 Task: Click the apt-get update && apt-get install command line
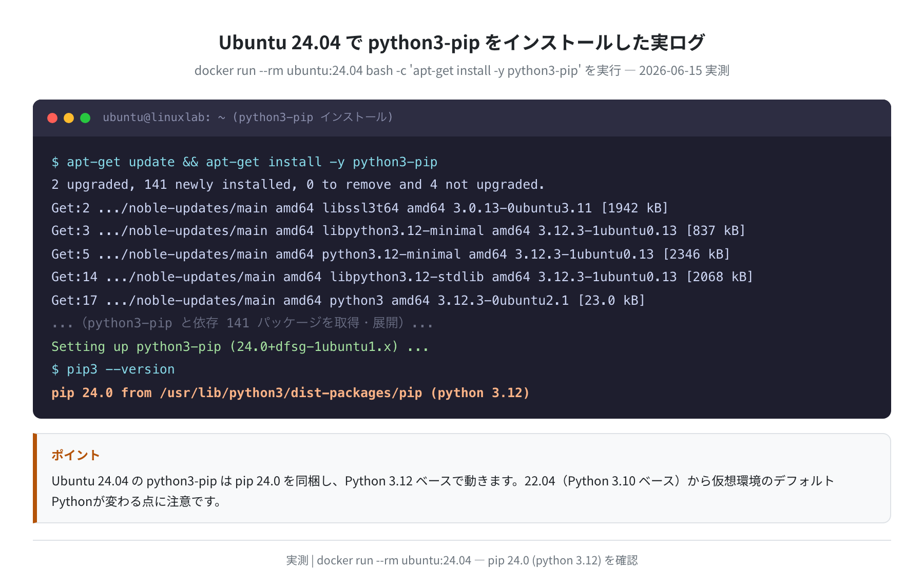(x=244, y=162)
